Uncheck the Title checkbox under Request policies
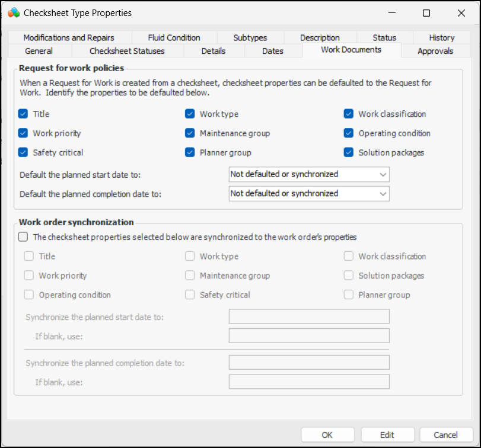The width and height of the screenshot is (481, 448). [x=23, y=114]
